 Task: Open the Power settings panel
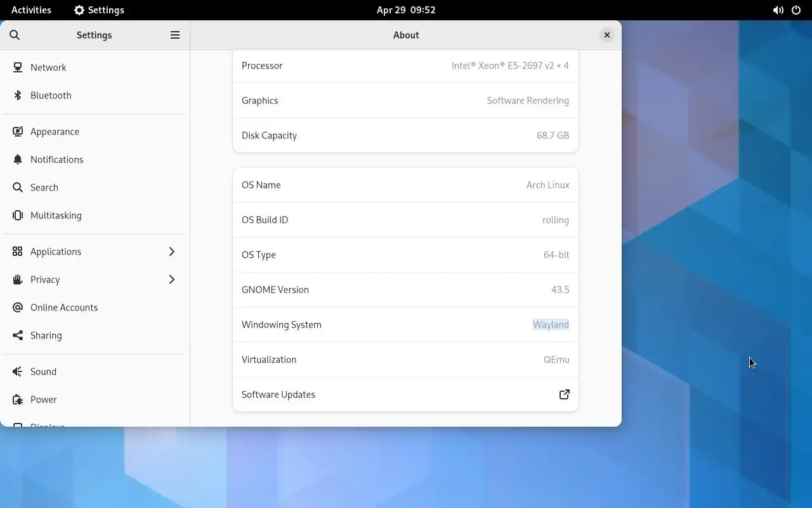click(x=95, y=399)
